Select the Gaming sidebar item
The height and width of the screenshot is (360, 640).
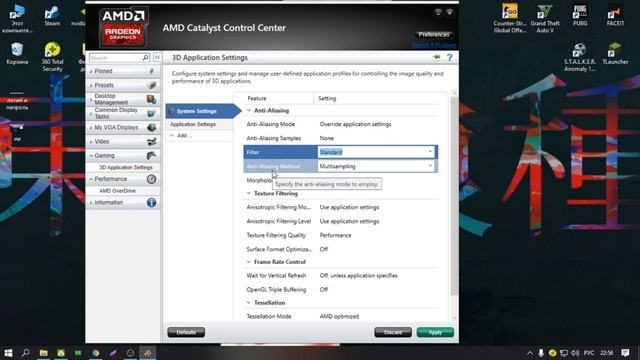[x=123, y=156]
